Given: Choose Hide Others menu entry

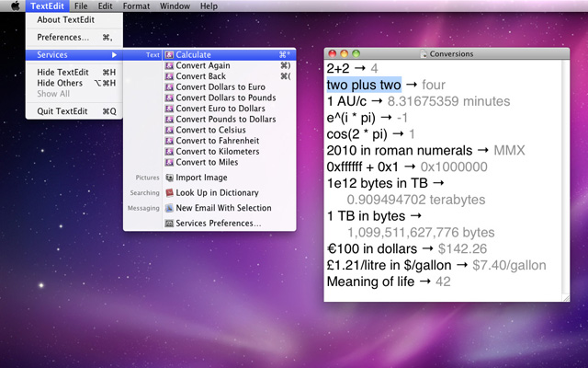Looking at the screenshot, I should click(60, 83).
